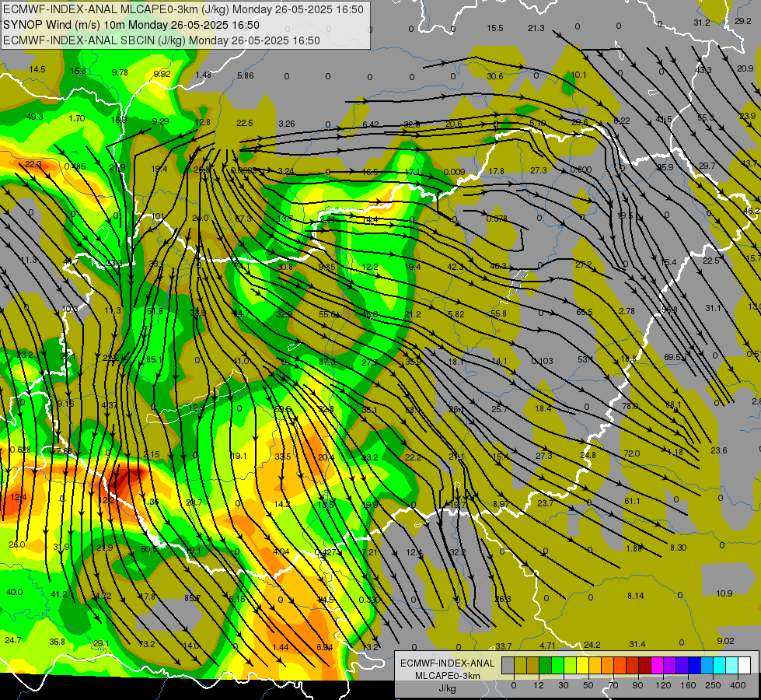Select the legend tick label 30
761x700 pixels.
[564, 685]
